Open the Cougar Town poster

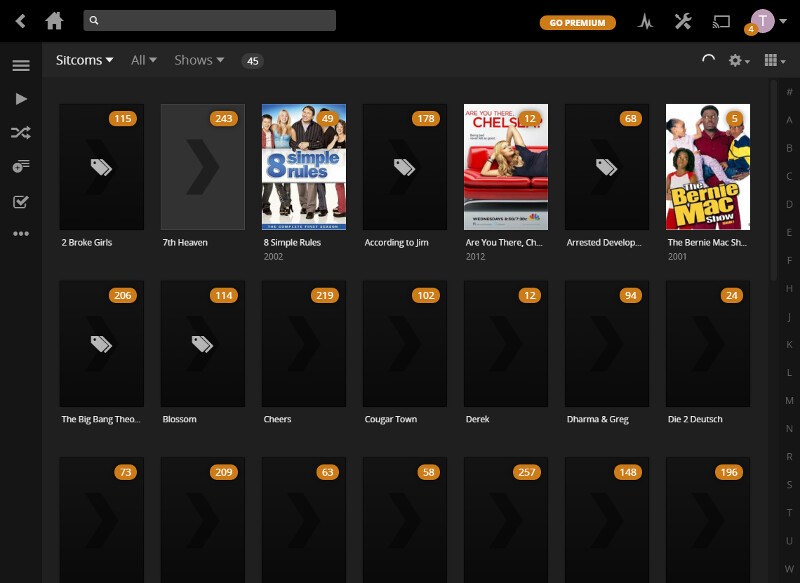tap(405, 344)
